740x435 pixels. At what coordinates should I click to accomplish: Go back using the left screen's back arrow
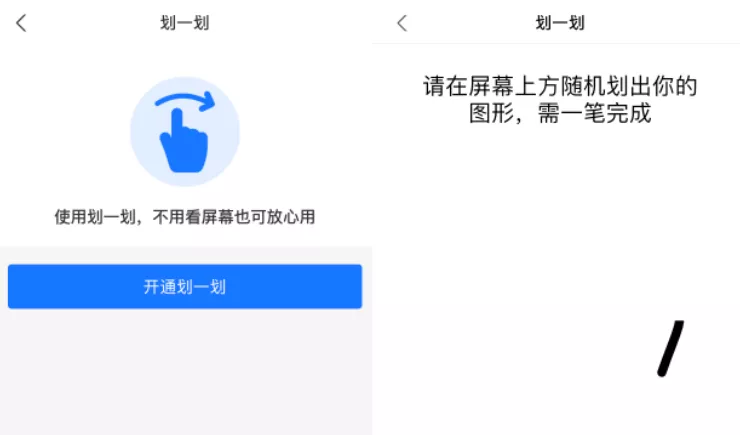tap(21, 23)
